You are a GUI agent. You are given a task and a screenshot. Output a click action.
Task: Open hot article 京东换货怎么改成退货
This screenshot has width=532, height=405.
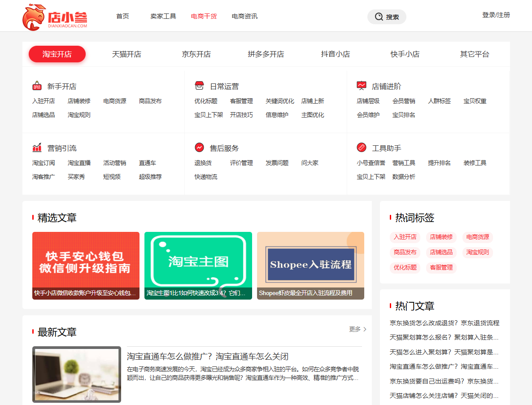coord(444,323)
